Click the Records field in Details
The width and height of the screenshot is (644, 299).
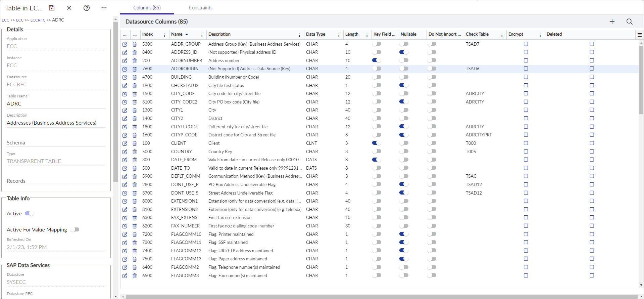[56, 181]
